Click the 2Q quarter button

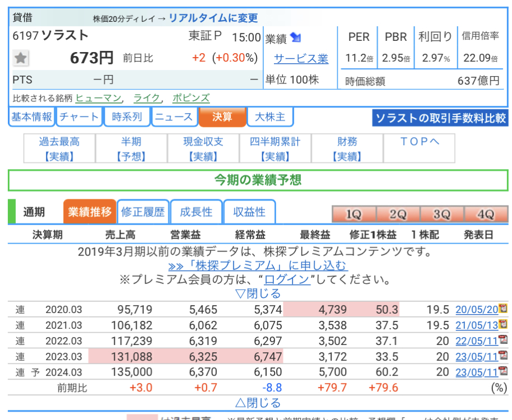tap(398, 214)
